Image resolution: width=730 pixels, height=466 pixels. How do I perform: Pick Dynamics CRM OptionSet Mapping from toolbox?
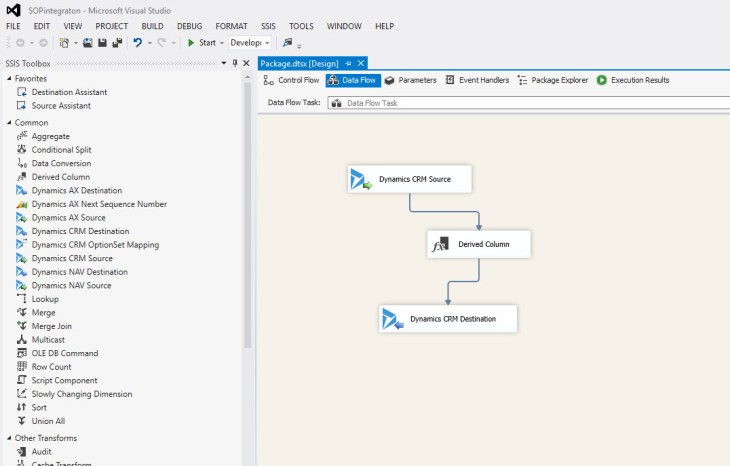coord(94,244)
